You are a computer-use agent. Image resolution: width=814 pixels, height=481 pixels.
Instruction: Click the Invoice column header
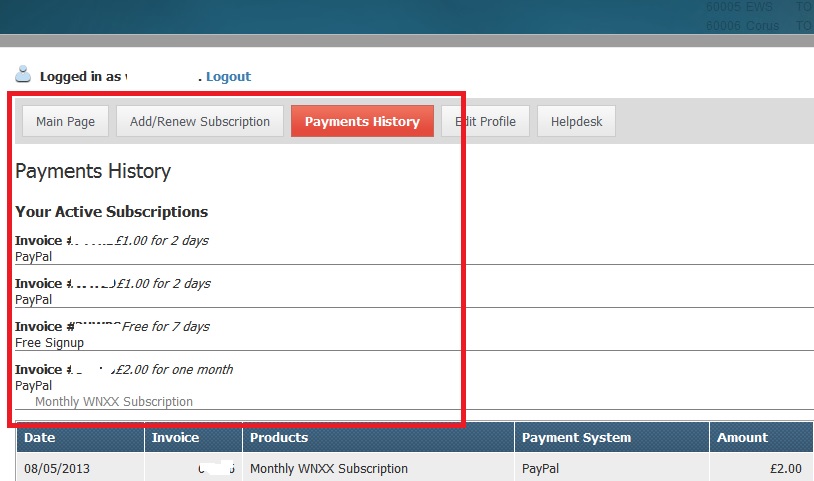(176, 438)
